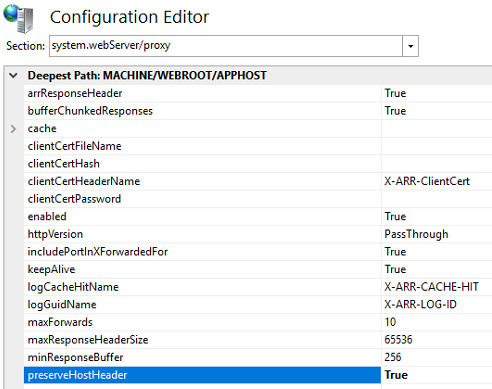Select the clientCertHash property
Viewport: 492px width, 389px height.
click(x=63, y=164)
